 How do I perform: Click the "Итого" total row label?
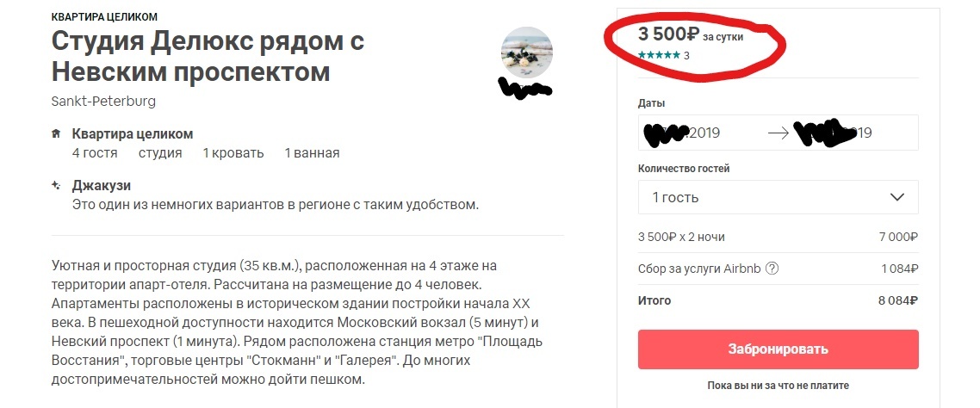click(654, 300)
